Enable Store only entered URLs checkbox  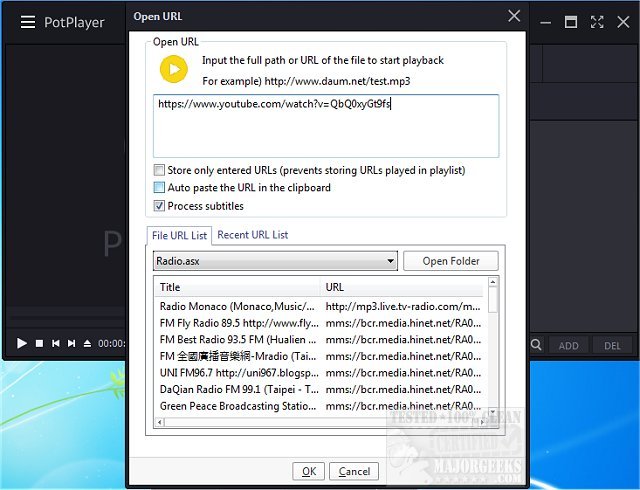point(159,170)
